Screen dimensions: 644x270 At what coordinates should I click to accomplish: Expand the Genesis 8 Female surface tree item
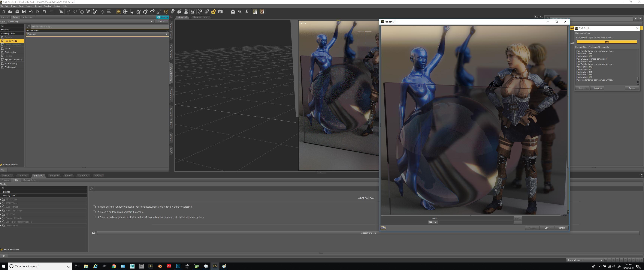1,218
